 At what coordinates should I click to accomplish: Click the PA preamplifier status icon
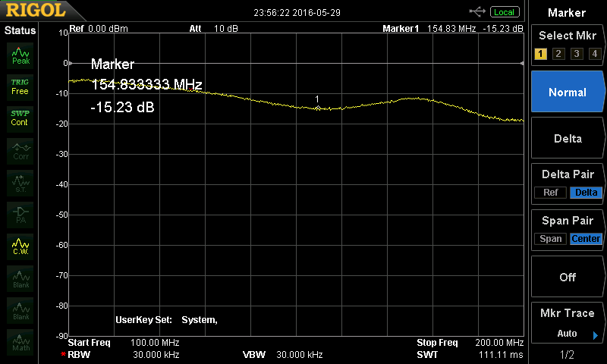20,215
